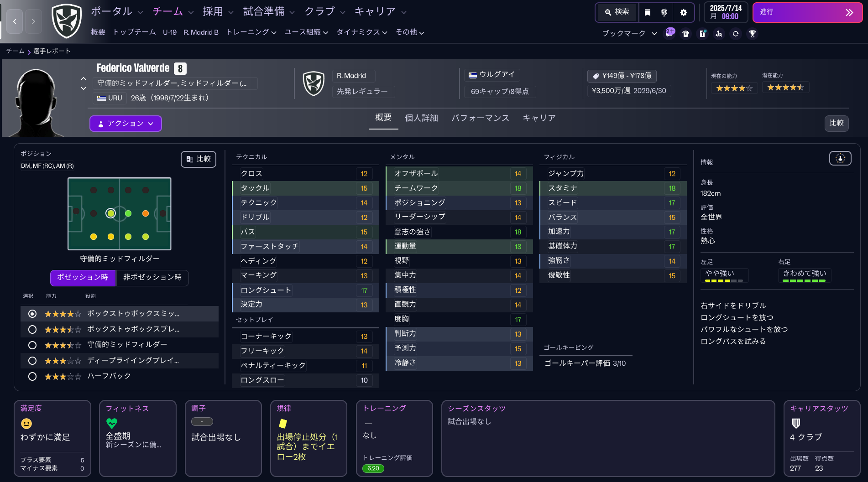Select the ハーフバック role radio button
The width and height of the screenshot is (868, 482).
(32, 376)
